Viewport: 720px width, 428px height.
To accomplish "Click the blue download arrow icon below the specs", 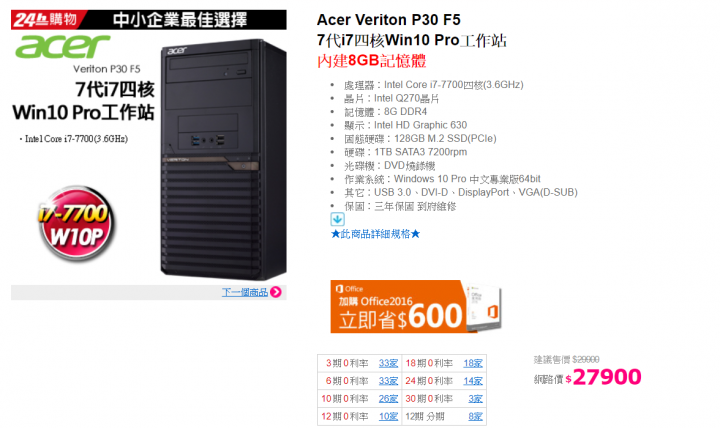I will click(338, 219).
